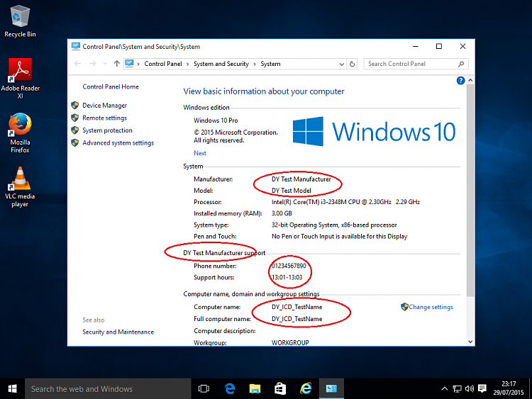Screen dimensions: 532x399
Task: Open Task View in the taskbar
Action: [204, 389]
